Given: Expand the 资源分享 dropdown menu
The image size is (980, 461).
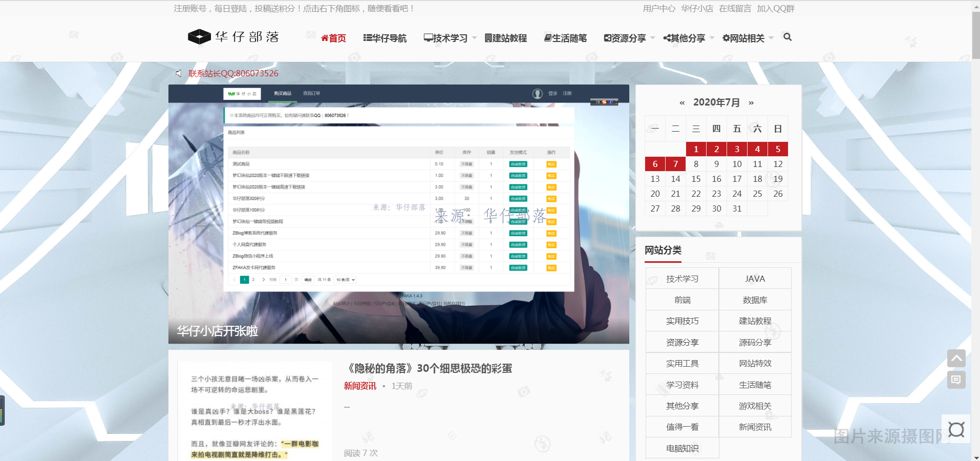Looking at the screenshot, I should coord(629,38).
